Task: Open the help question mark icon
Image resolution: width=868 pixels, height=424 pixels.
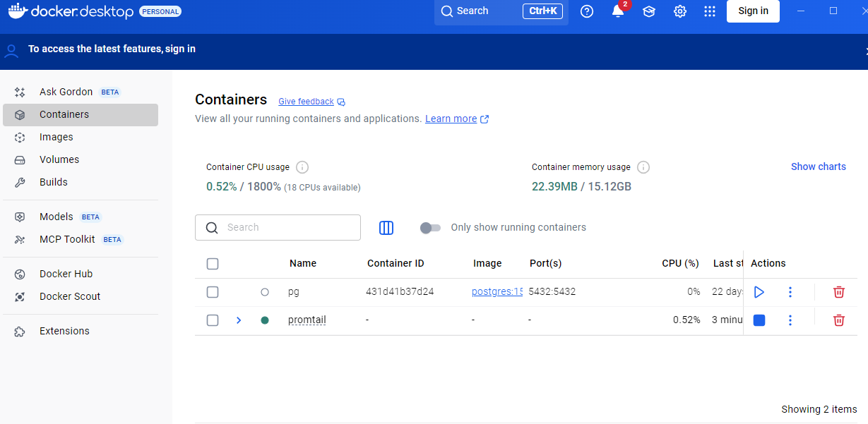Action: [587, 11]
